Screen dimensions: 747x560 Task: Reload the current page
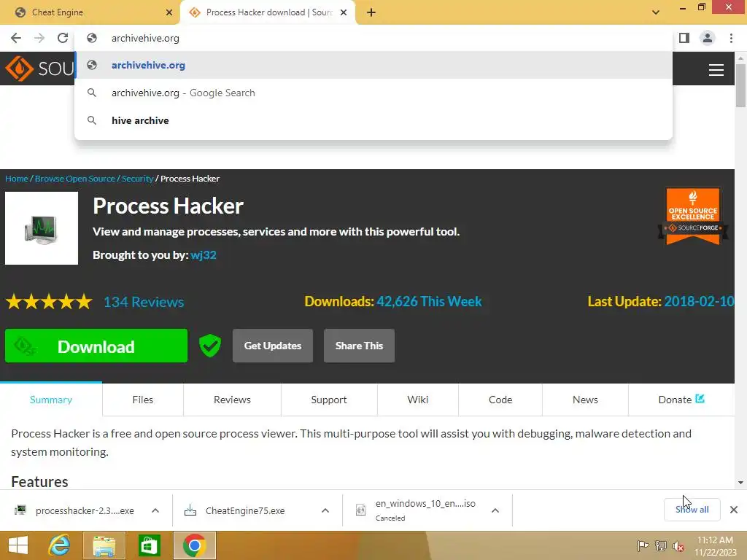63,38
